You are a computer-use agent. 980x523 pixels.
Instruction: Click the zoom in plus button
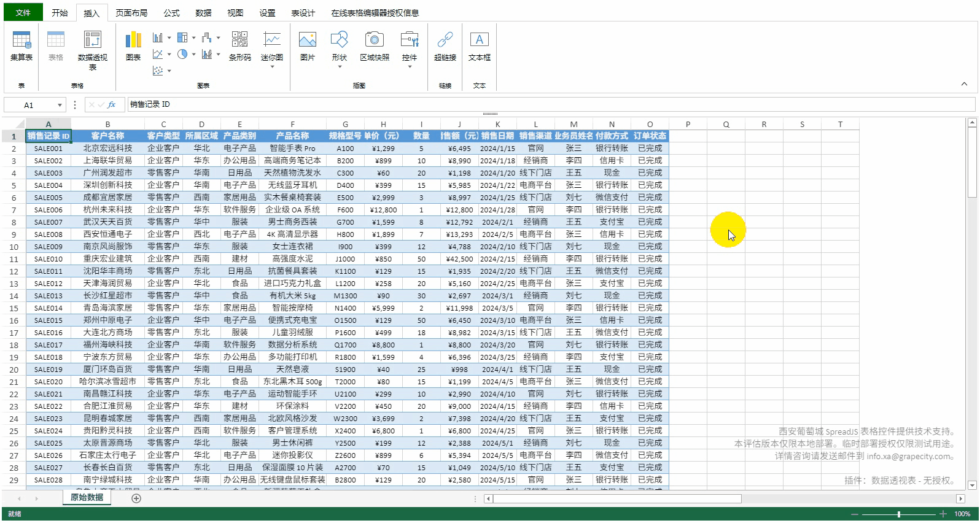click(x=943, y=514)
